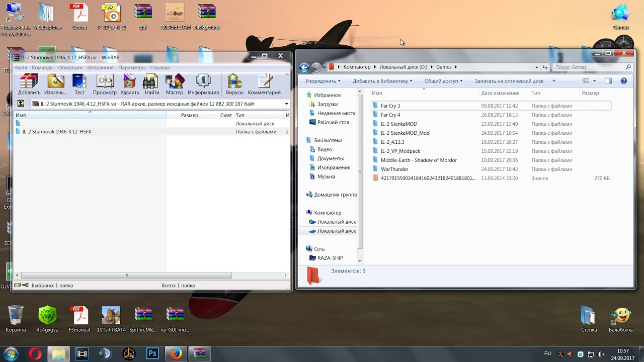The height and width of the screenshot is (362, 644).
Task: Show archive Информация in WinRAR
Action: tap(203, 84)
